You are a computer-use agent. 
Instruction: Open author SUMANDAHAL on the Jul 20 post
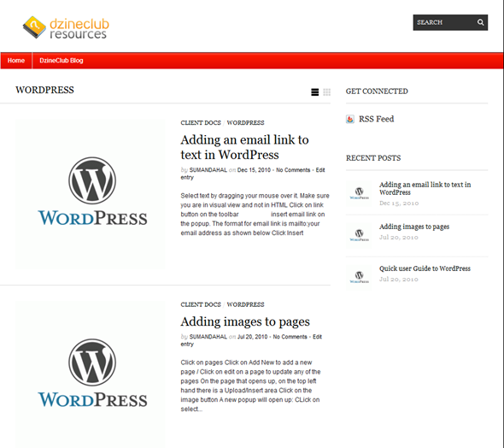tap(208, 337)
